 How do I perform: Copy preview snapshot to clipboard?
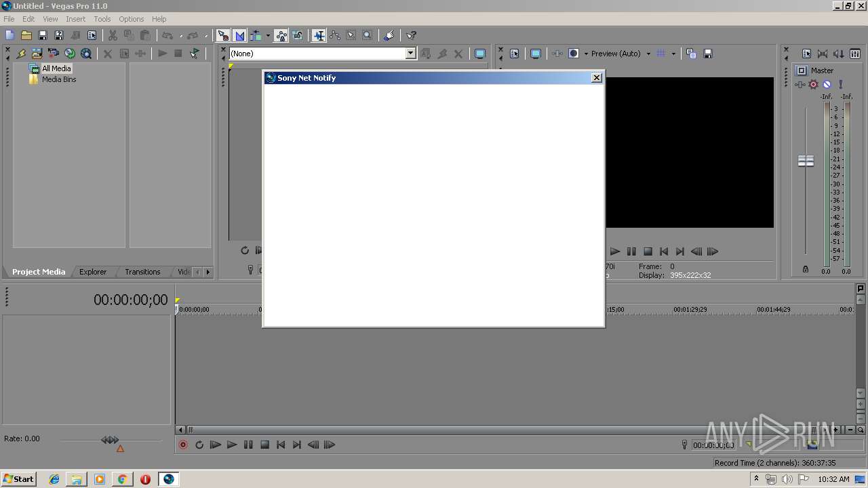coord(691,54)
